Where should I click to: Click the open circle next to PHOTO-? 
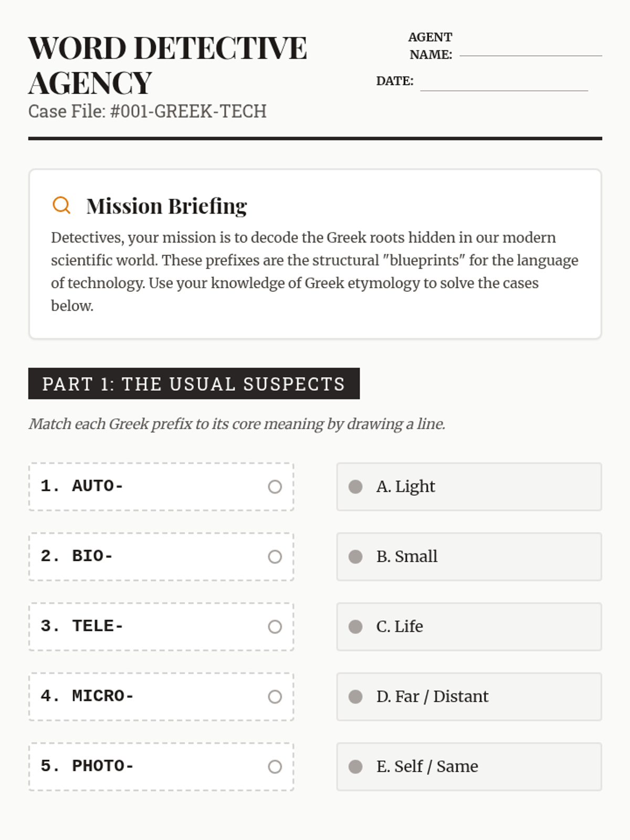click(x=275, y=766)
